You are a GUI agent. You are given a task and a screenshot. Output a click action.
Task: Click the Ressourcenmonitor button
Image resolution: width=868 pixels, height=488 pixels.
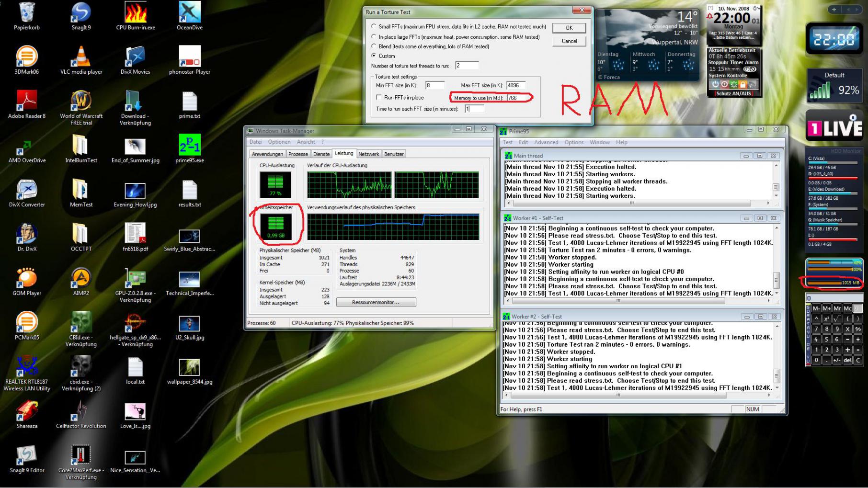(x=376, y=302)
